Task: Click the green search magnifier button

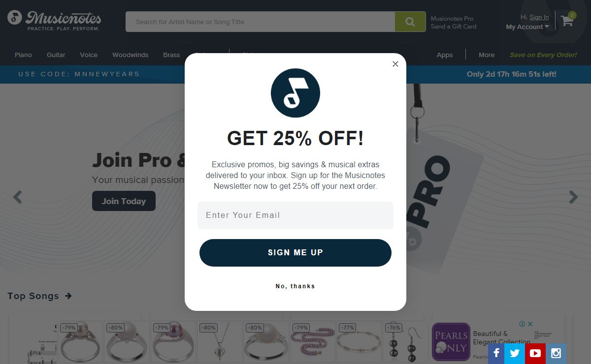Action: (x=410, y=22)
